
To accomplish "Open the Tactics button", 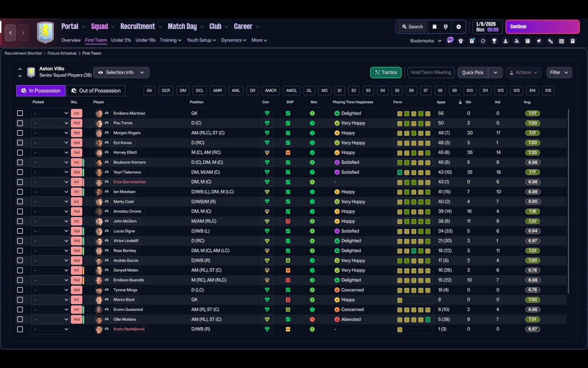I will point(386,73).
